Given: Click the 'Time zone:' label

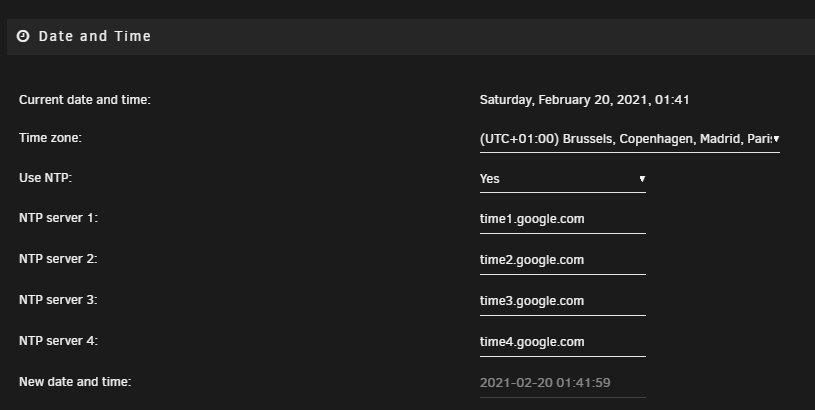Looking at the screenshot, I should pyautogui.click(x=50, y=138).
